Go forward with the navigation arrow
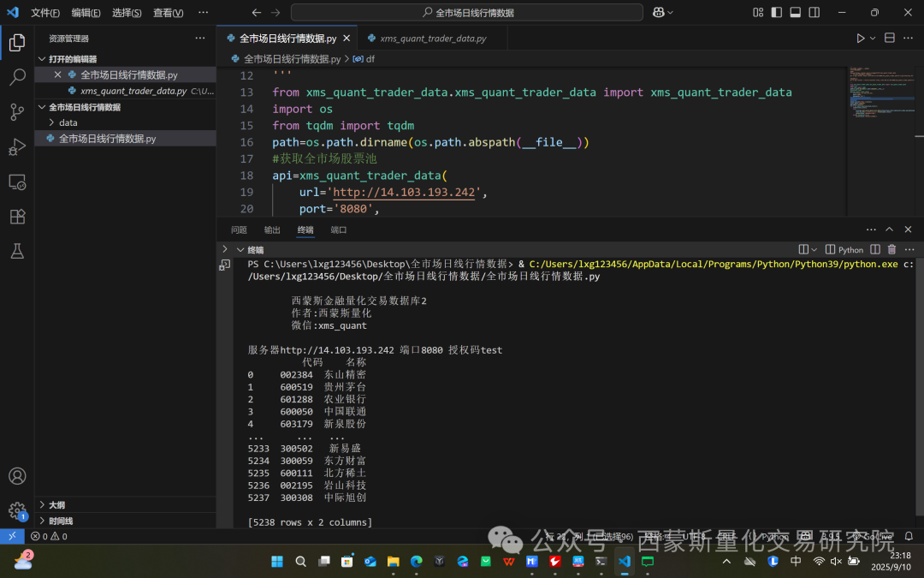The width and height of the screenshot is (924, 578). 275,12
